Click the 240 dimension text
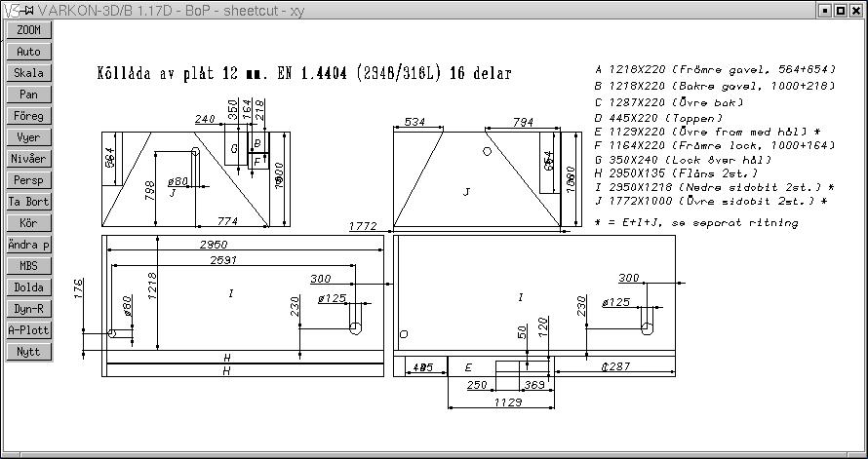 (x=205, y=119)
